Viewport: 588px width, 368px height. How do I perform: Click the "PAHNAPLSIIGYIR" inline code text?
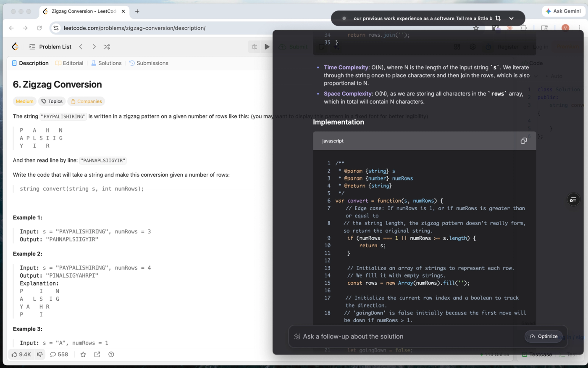click(103, 161)
